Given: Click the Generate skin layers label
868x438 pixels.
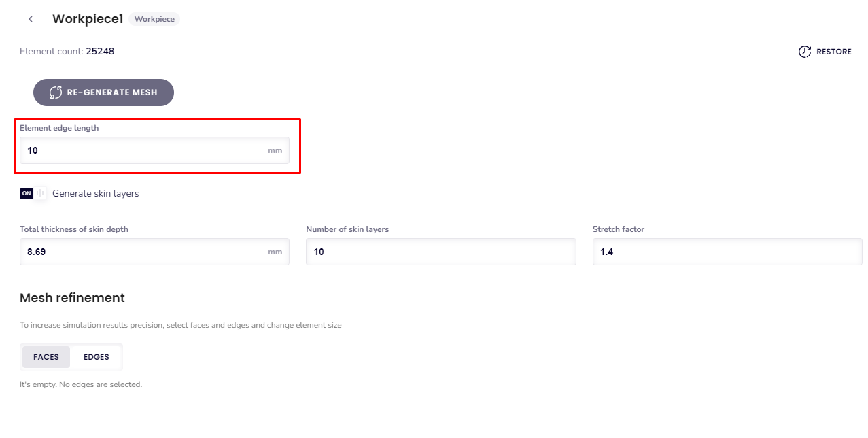Looking at the screenshot, I should click(95, 194).
